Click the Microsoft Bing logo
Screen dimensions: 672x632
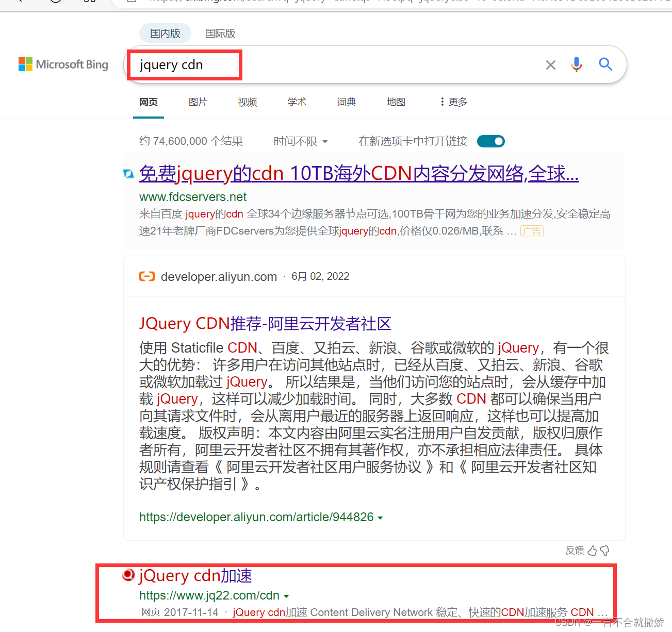[x=63, y=64]
